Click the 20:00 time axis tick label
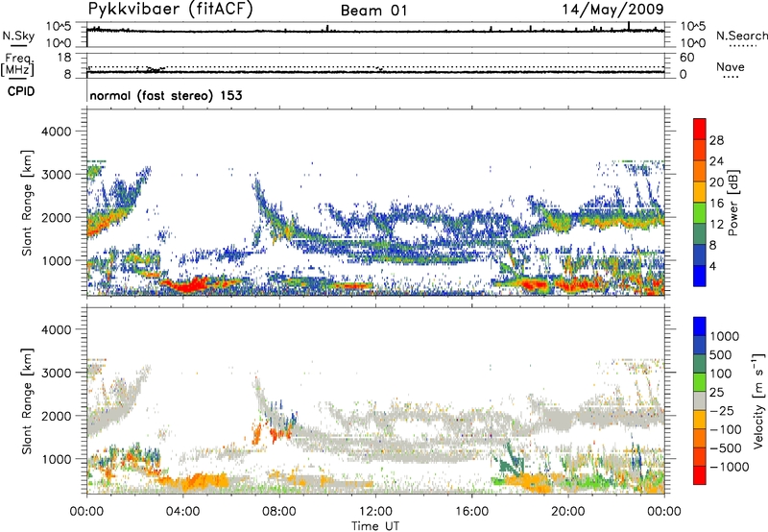Screen dimensions: 768x532 tap(568, 512)
